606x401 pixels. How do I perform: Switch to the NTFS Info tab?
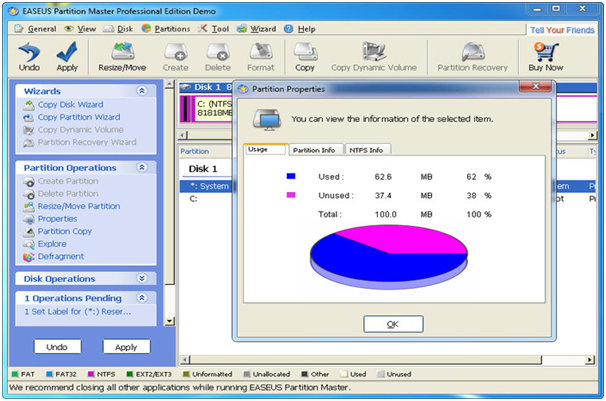click(x=366, y=150)
